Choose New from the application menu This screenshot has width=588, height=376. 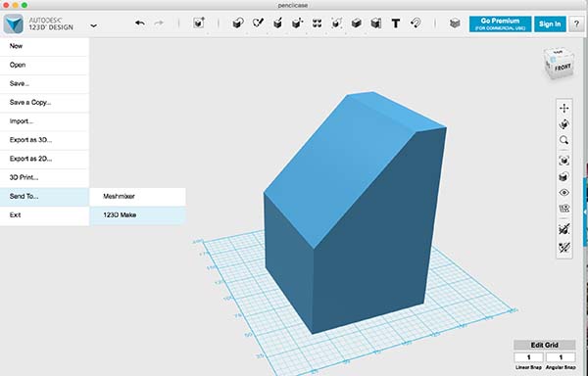point(44,46)
